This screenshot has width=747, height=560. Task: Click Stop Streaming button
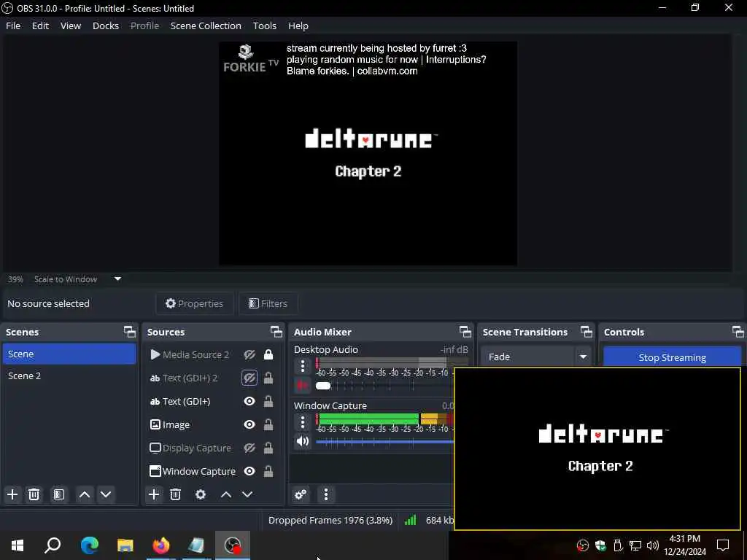(x=672, y=357)
